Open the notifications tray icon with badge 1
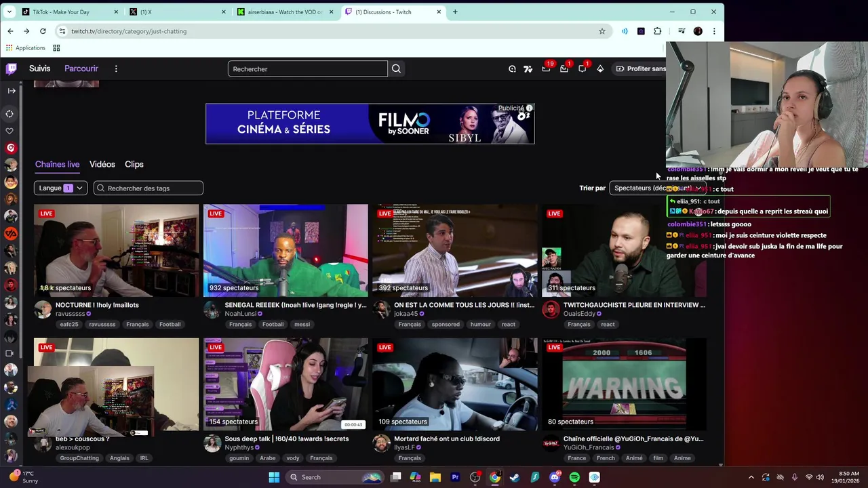The width and height of the screenshot is (868, 488). (x=564, y=68)
